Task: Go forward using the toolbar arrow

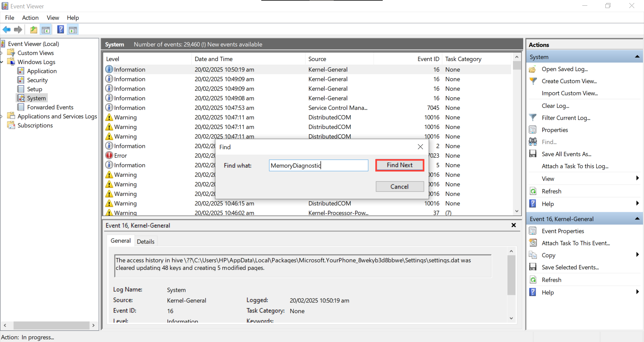Action: point(18,30)
